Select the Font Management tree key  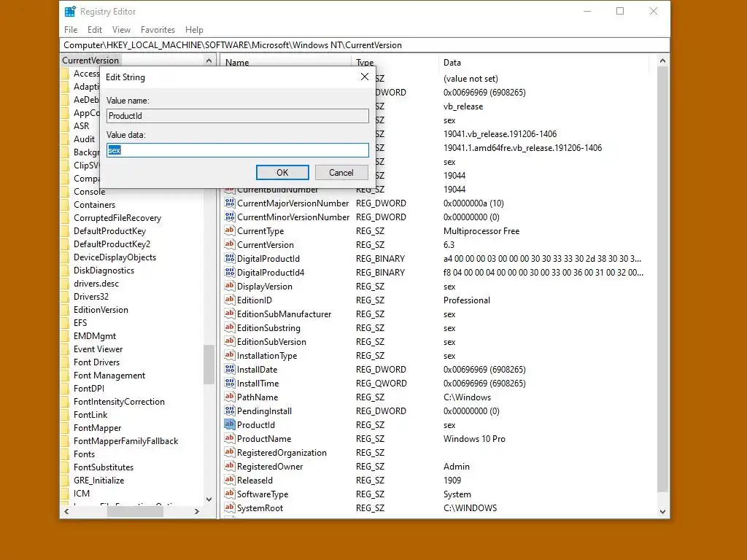(x=109, y=376)
